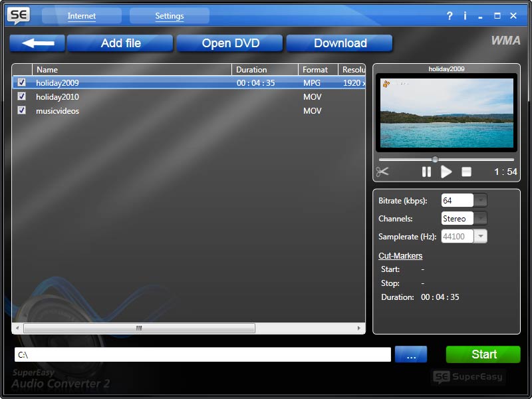Screen dimensions: 532x399
Task: Click the Samplerate value 44100 field
Action: pos(458,236)
